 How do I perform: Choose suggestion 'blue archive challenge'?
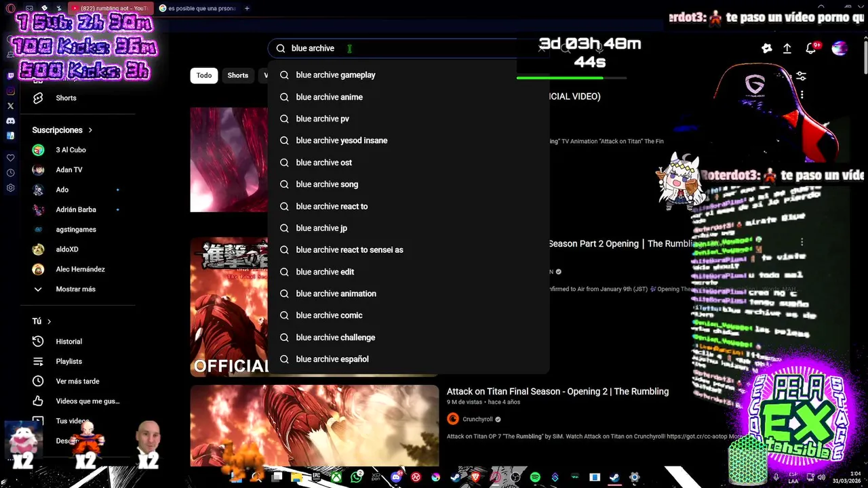[x=408, y=338]
